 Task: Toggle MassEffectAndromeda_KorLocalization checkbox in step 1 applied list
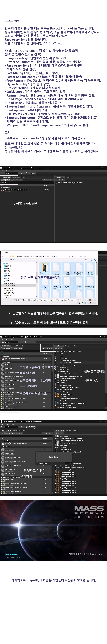tap(57, 183)
